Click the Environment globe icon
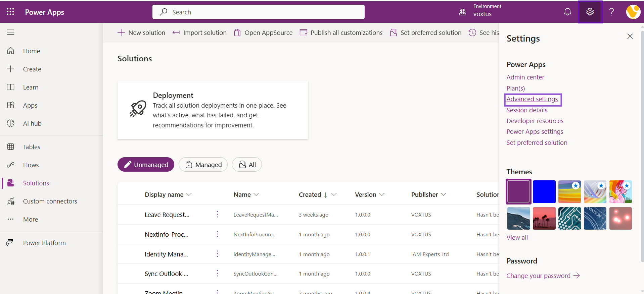 point(463,12)
